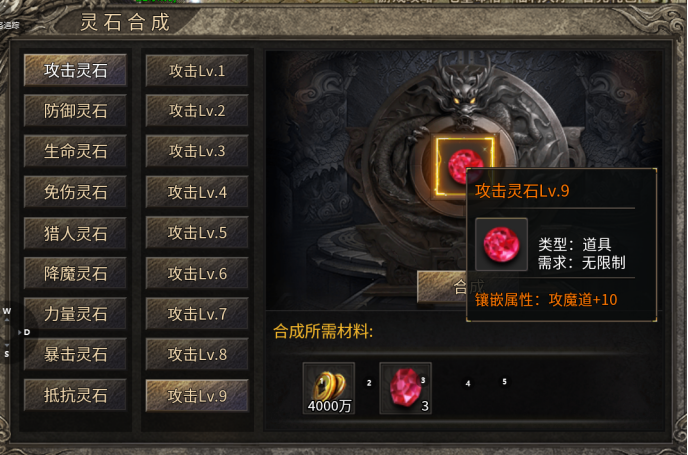The image size is (688, 455).
Task: Click the D direction key indicator
Action: [27, 332]
